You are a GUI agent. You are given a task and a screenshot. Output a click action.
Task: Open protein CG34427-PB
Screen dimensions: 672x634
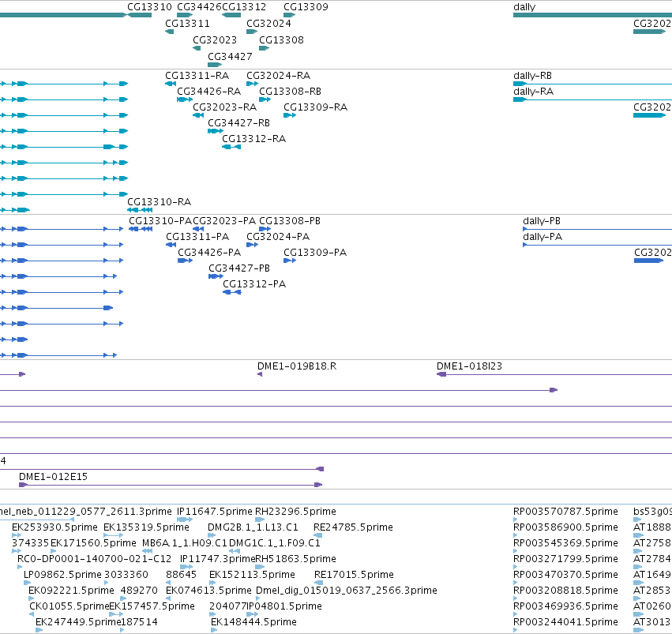[x=239, y=268]
